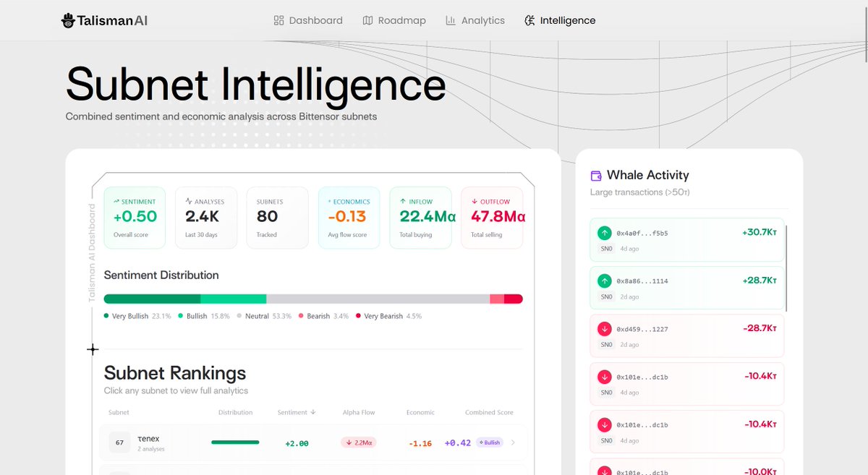Click wallet address 0x4a0f...f5b5

point(642,234)
